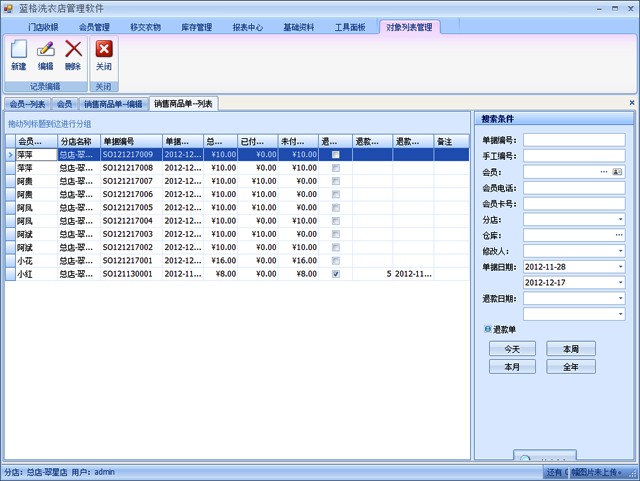Click the 全年 date filter button
This screenshot has height=481, width=640.
(571, 367)
